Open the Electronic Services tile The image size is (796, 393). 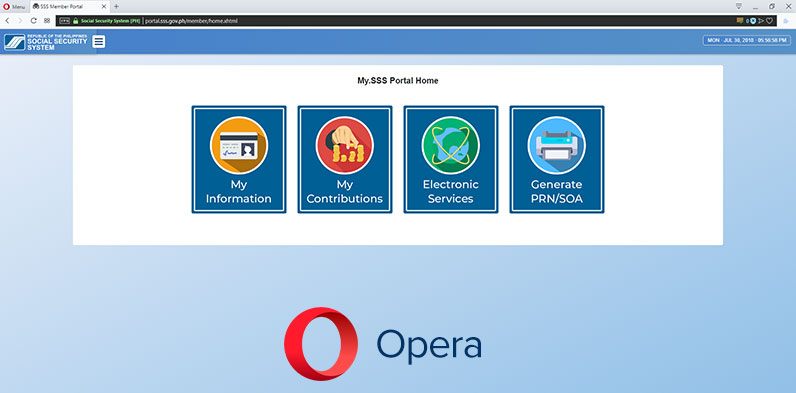[451, 159]
